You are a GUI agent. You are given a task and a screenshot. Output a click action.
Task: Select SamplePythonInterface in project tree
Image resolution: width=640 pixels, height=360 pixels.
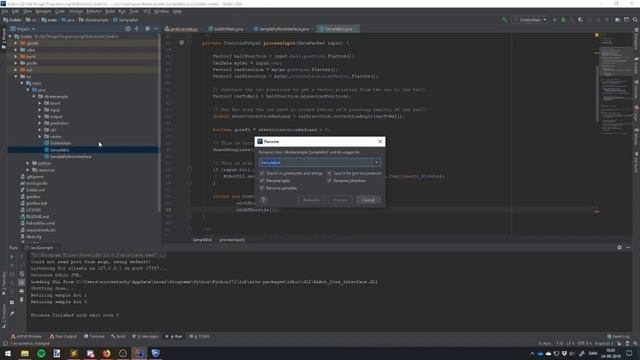(71, 156)
